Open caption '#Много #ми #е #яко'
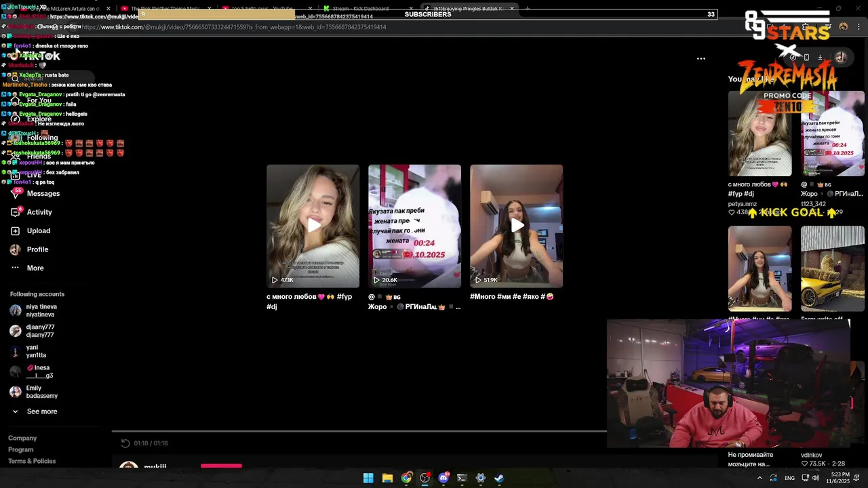868x488 pixels. click(x=511, y=297)
